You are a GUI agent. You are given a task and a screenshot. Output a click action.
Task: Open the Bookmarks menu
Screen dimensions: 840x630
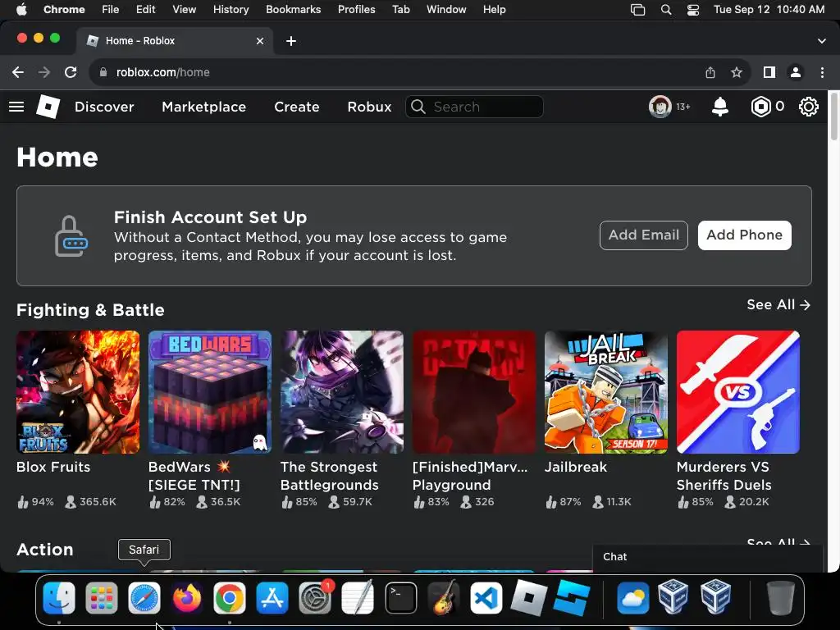(x=293, y=10)
